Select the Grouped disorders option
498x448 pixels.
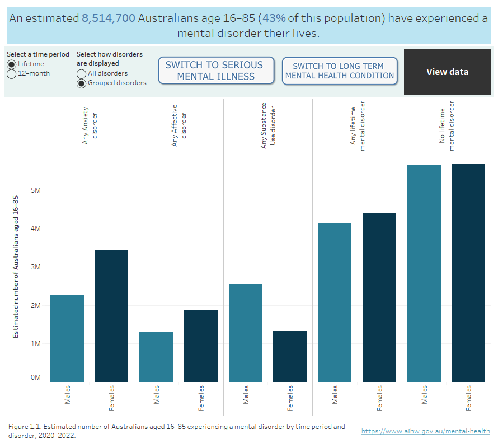82,82
